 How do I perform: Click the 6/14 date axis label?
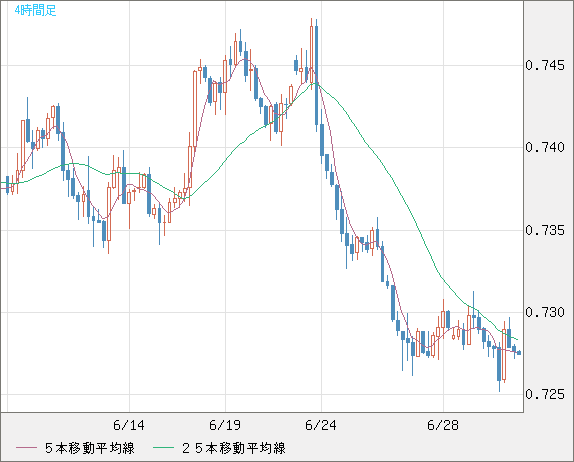pyautogui.click(x=129, y=425)
